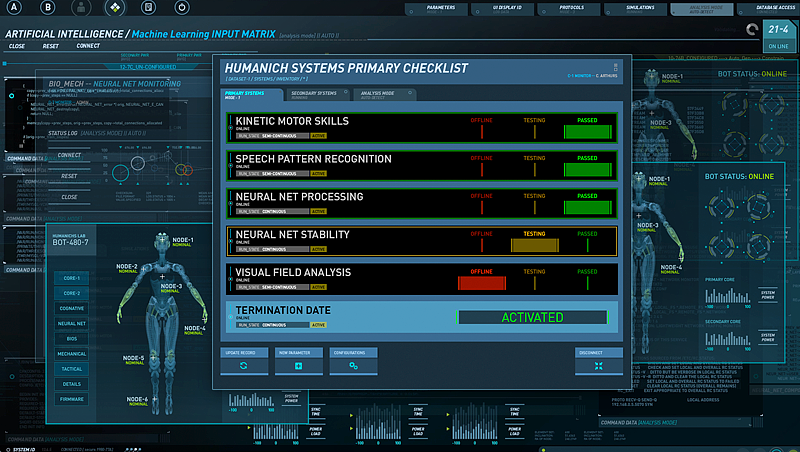This screenshot has height=452, width=800.
Task: Open the Configurations gears icon
Action: point(353,366)
